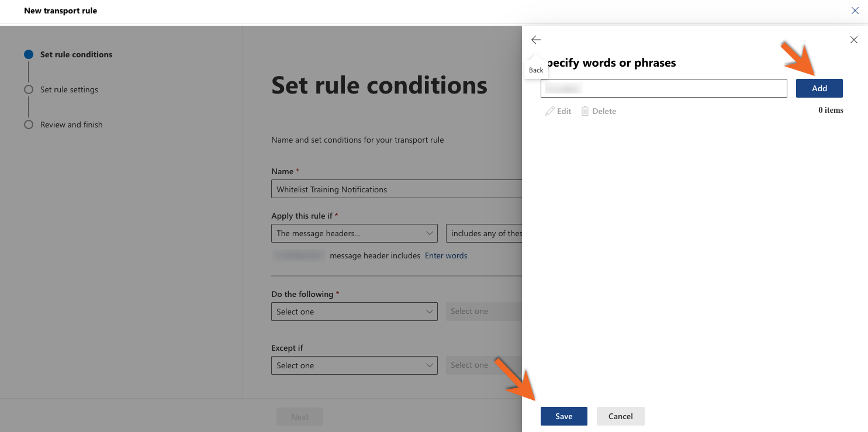Screen dimensions: 868x432
Task: Select the Review and finish step
Action: pos(71,125)
